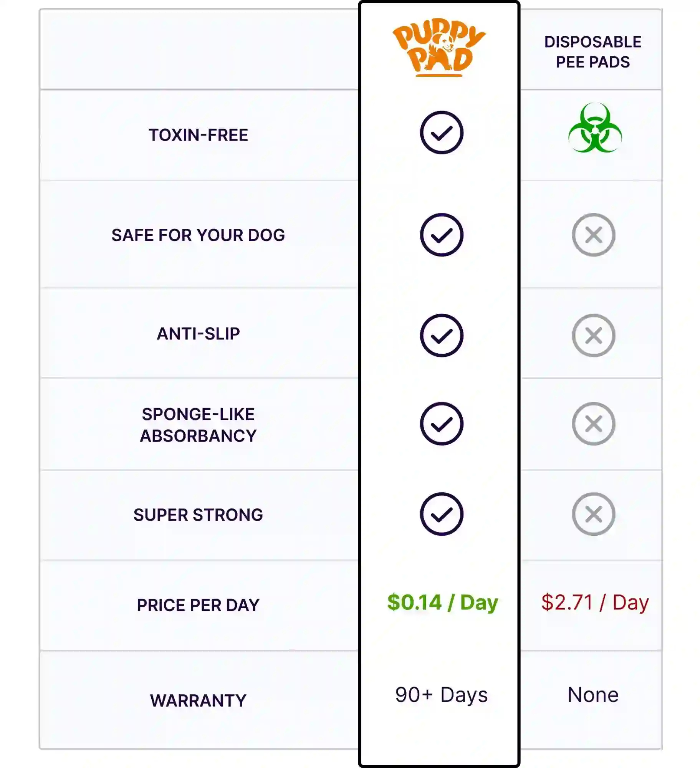
Task: Click Puppy Pad's Sponge-Like Absorbancy checkmark
Action: click(x=442, y=424)
